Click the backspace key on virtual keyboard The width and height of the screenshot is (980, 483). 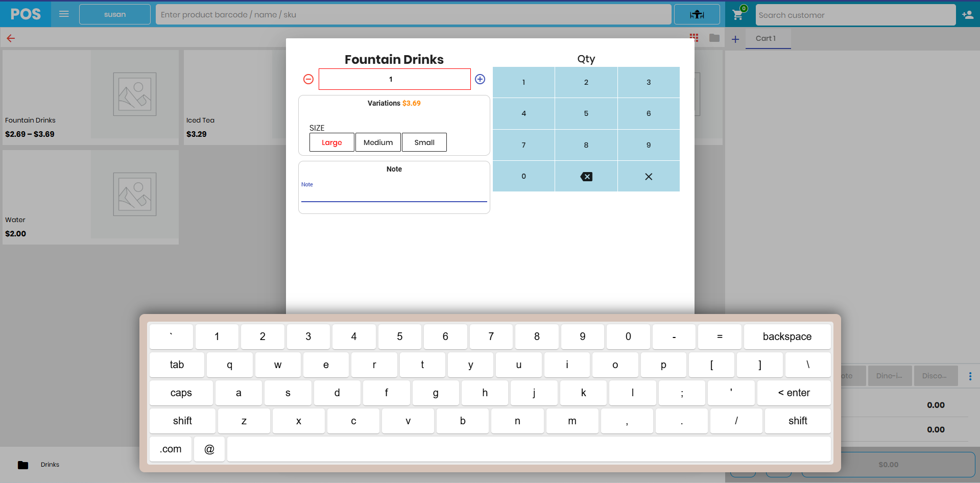(787, 336)
